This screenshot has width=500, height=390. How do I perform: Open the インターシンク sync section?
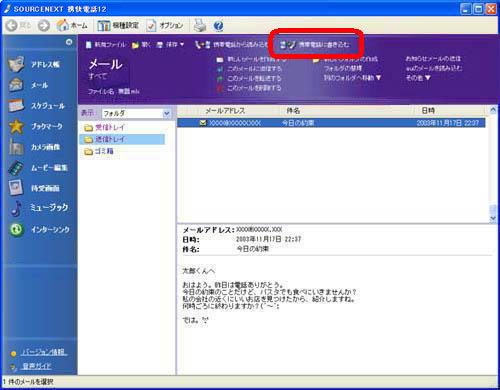click(39, 229)
